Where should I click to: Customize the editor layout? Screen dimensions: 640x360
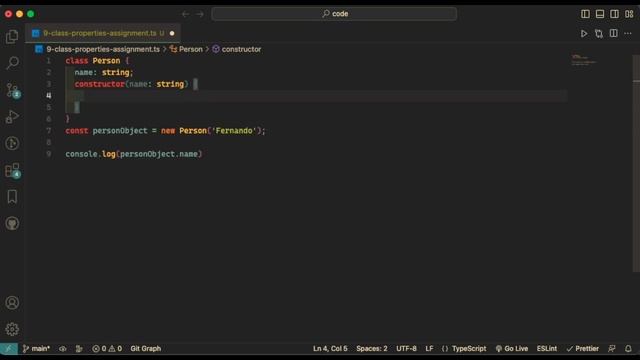coord(629,14)
